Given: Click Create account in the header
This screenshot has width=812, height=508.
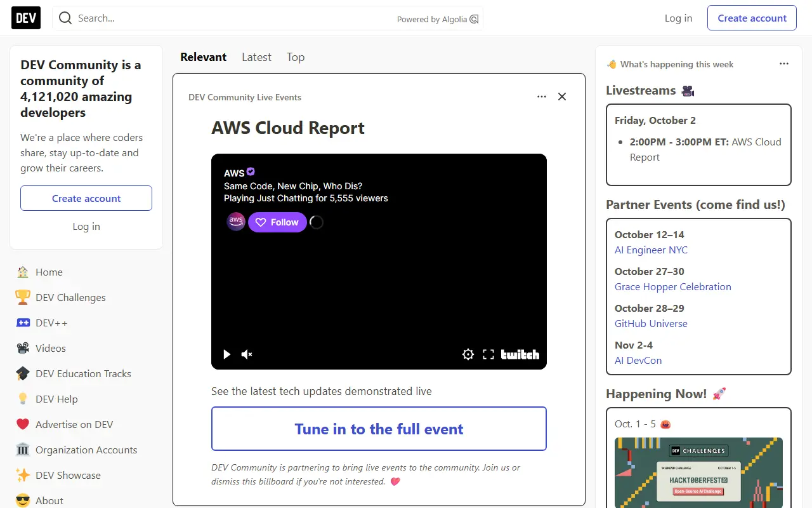Looking at the screenshot, I should [752, 18].
